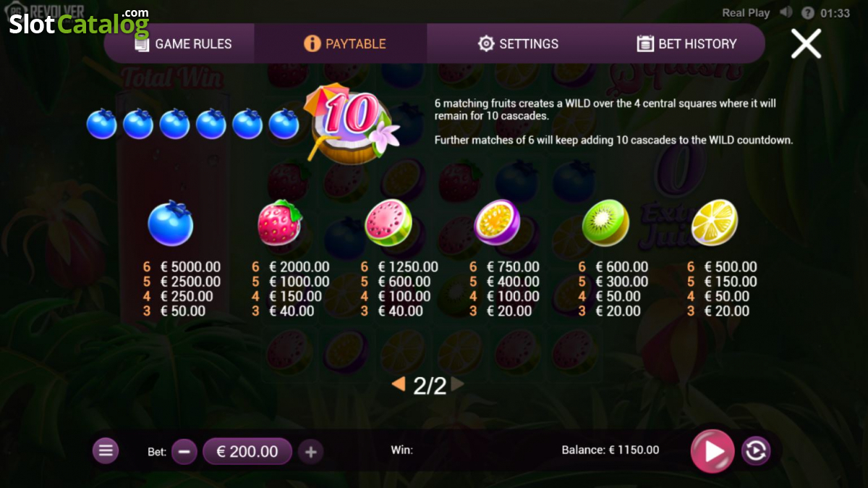Close the paytable with the X
Image resolution: width=868 pixels, height=488 pixels.
click(x=806, y=43)
